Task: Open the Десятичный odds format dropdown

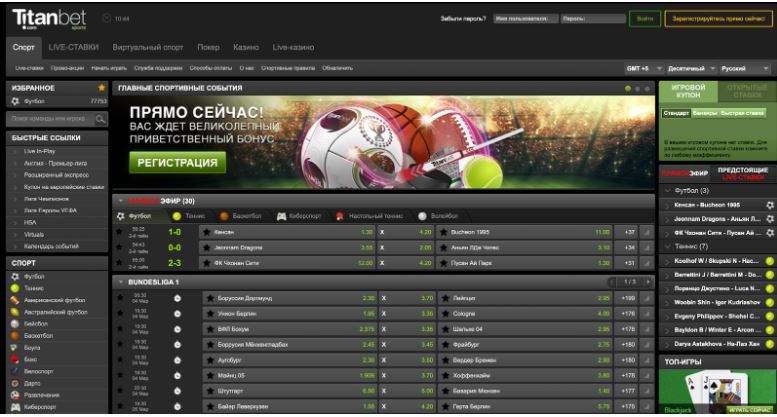Action: click(692, 67)
